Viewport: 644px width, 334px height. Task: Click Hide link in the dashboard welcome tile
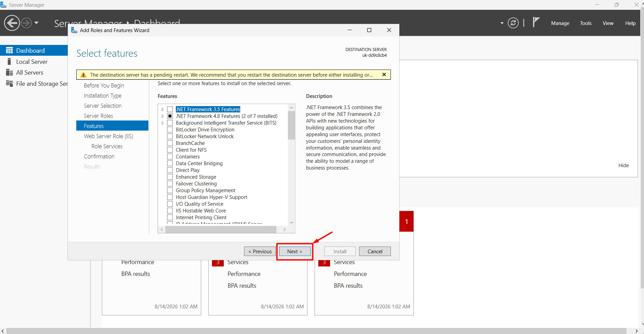(x=623, y=165)
